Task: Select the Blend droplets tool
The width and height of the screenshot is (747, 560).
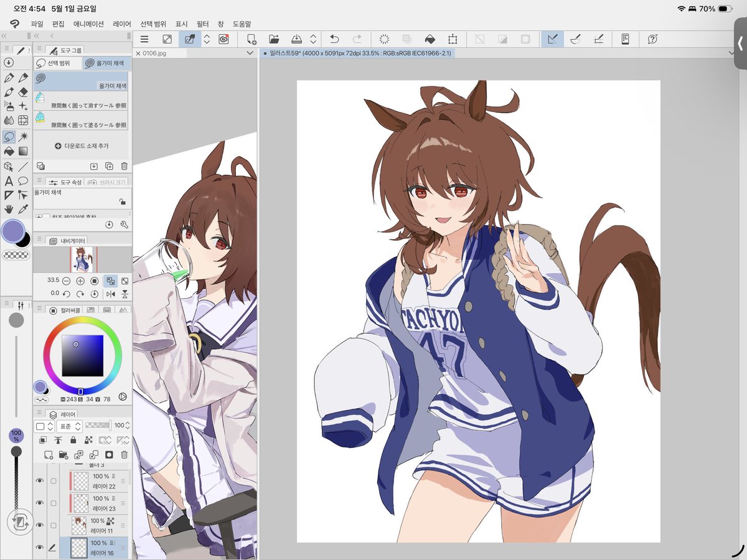Action: click(x=9, y=120)
